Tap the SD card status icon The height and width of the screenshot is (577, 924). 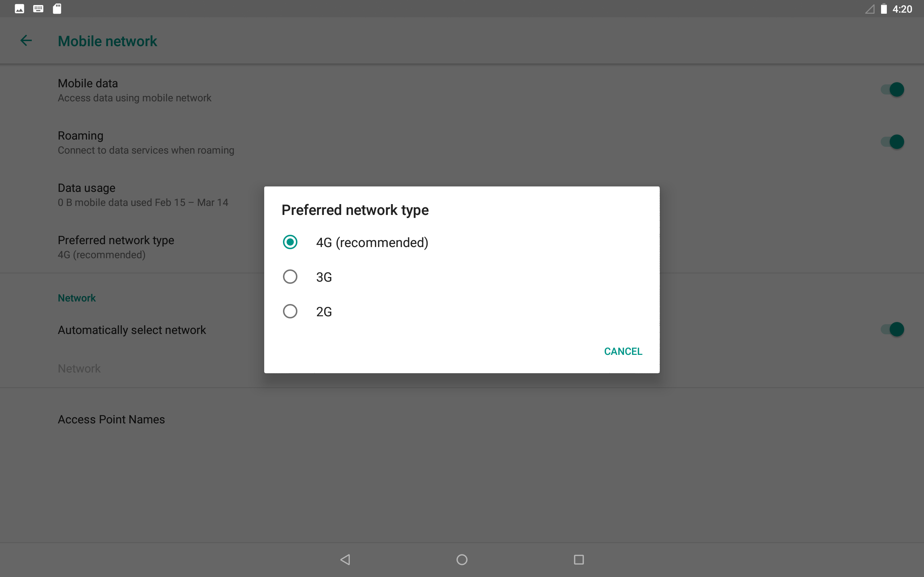pyautogui.click(x=57, y=9)
